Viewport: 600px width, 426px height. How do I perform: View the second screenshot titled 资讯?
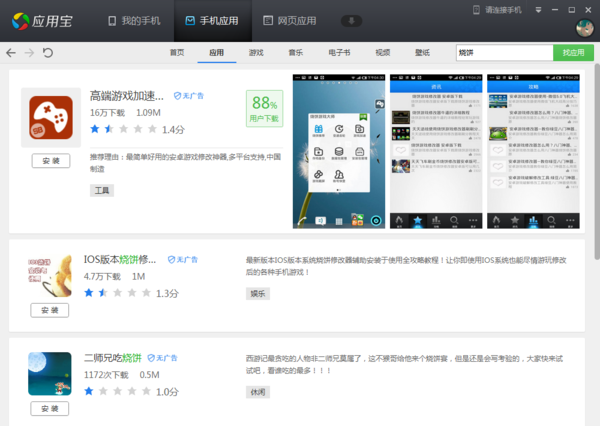(436, 152)
